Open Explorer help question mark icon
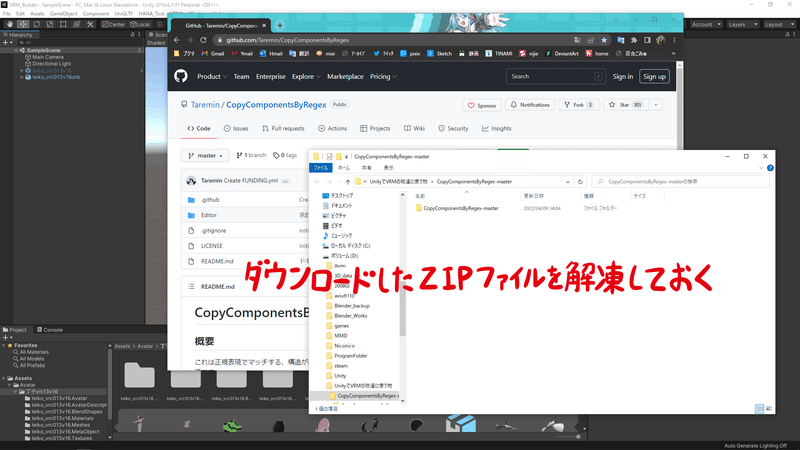800x450 pixels. (770, 168)
